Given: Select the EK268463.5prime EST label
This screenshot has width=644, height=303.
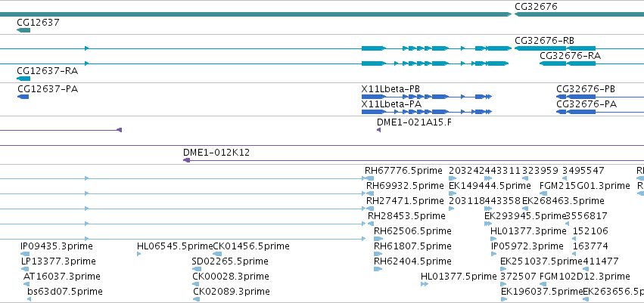Looking at the screenshot, I should click(563, 201).
